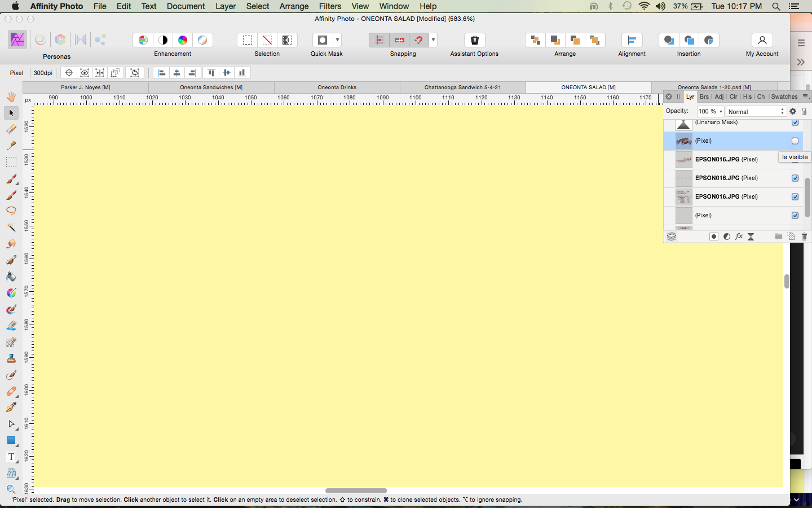This screenshot has width=812, height=508.
Task: Expand the Quick Mask options arrow
Action: point(337,40)
